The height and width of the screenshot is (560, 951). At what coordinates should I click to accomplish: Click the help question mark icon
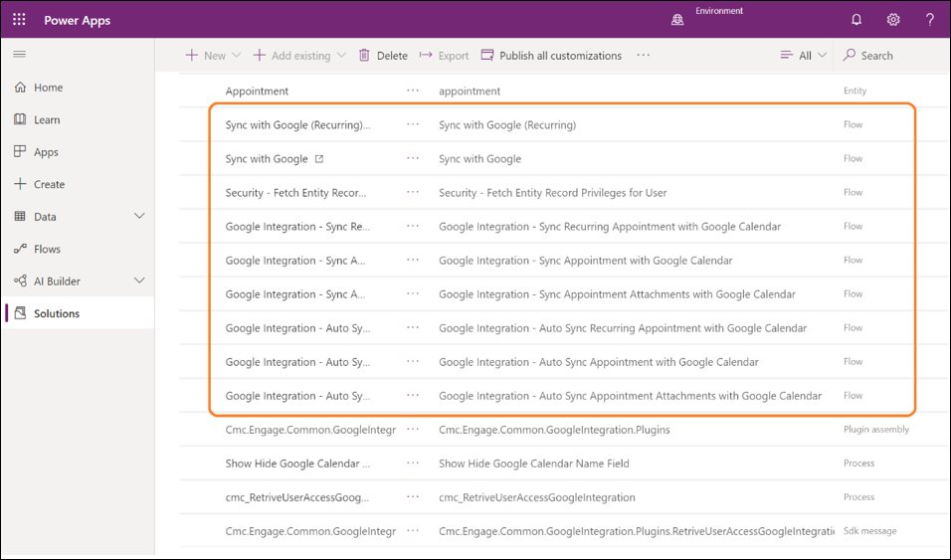coord(930,20)
